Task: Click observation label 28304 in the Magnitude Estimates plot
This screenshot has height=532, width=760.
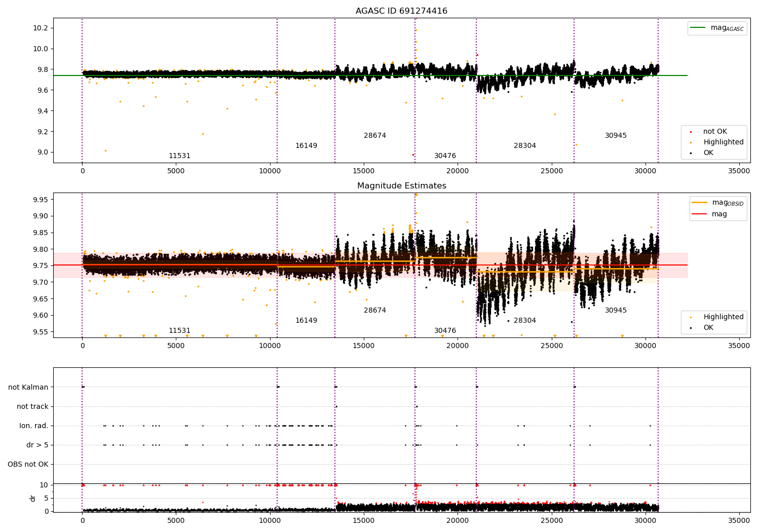Action: tap(525, 321)
